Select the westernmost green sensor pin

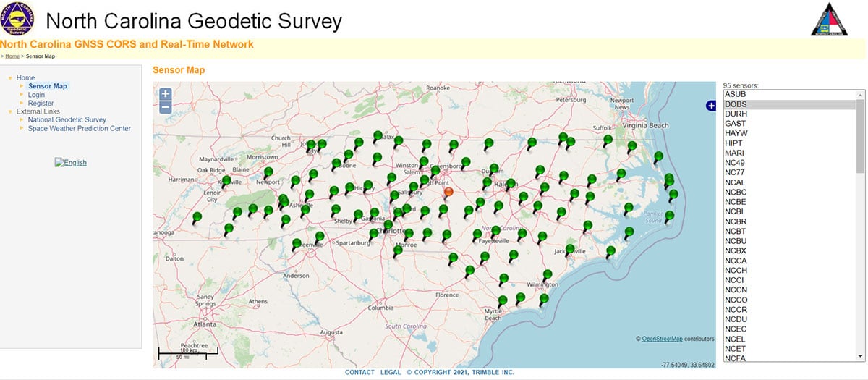[x=197, y=217]
